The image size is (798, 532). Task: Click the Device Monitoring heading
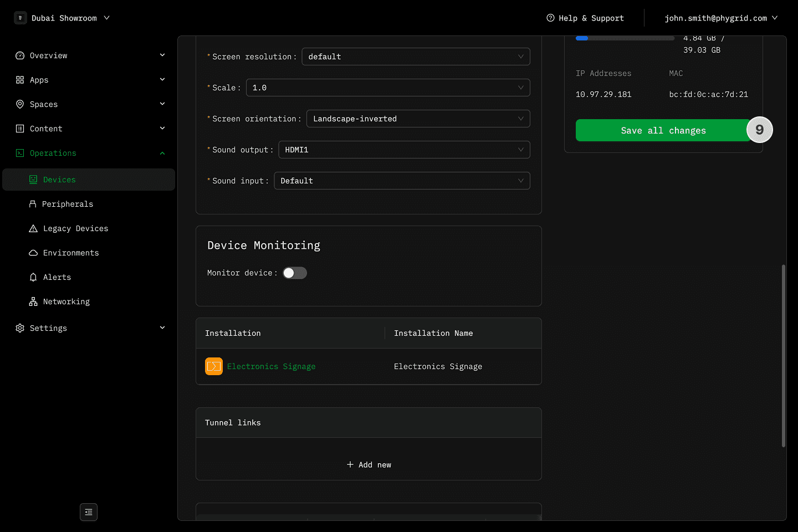[x=264, y=245]
